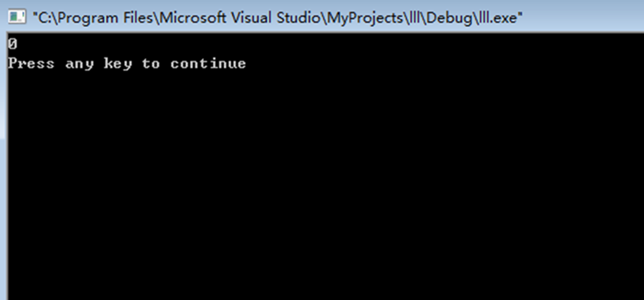Click MyProjects in the window title
The height and width of the screenshot is (300, 644).
(365, 18)
